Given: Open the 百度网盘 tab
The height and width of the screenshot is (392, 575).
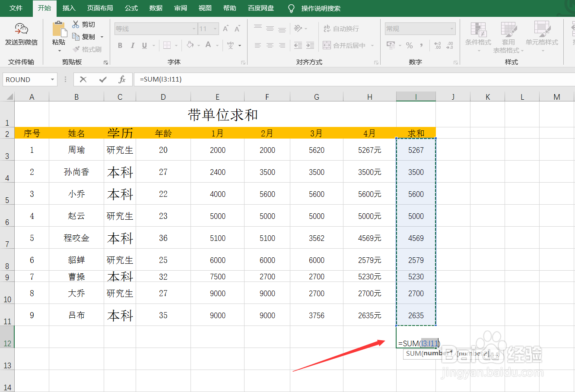Looking at the screenshot, I should click(261, 8).
